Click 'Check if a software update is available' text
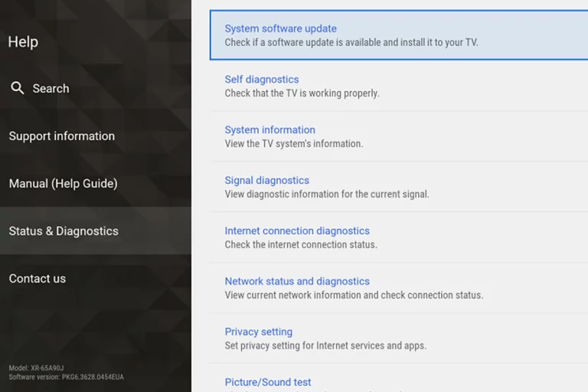 [351, 42]
